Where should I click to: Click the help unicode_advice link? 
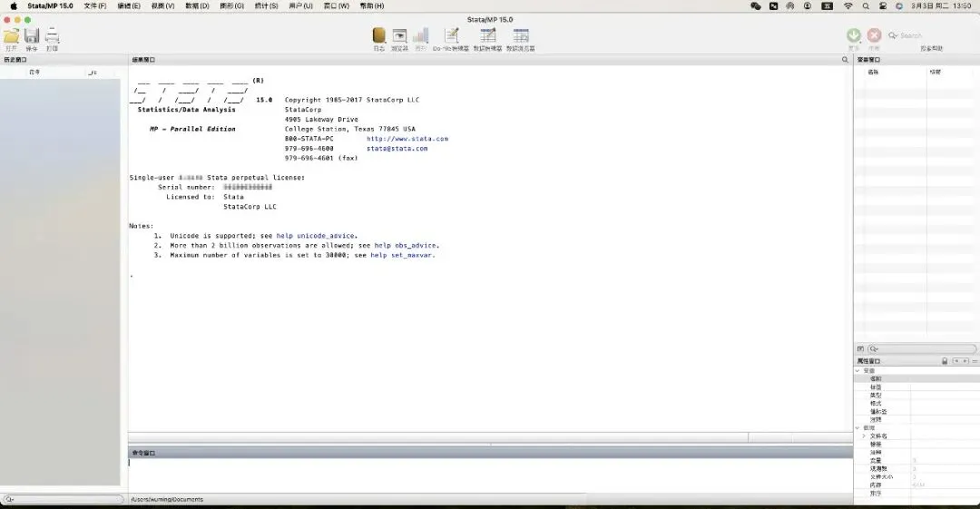(x=317, y=236)
